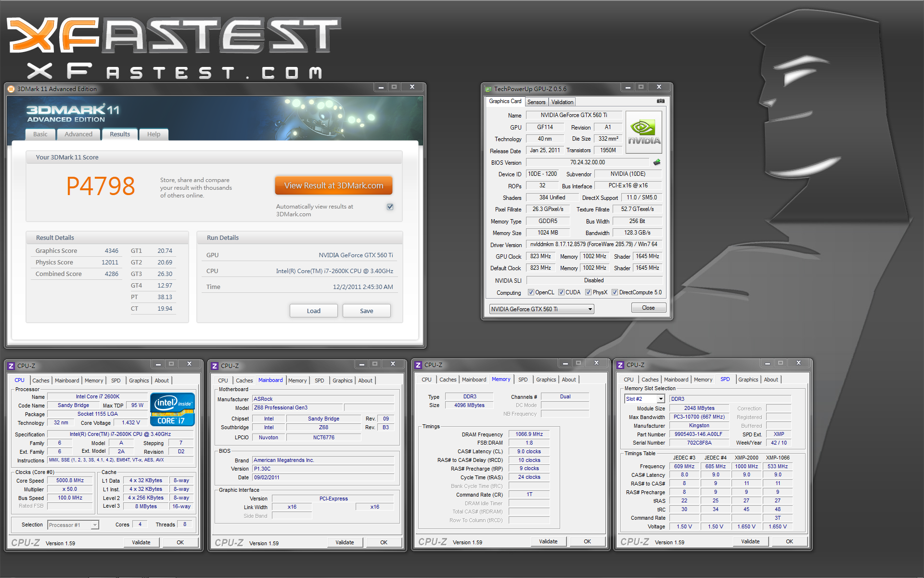The width and height of the screenshot is (924, 578).
Task: Click Validate in the CPU-Z Memory window
Action: 548,541
